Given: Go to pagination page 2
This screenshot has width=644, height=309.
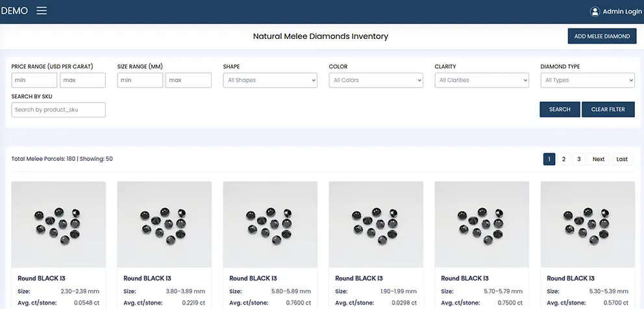Looking at the screenshot, I should click(x=563, y=159).
